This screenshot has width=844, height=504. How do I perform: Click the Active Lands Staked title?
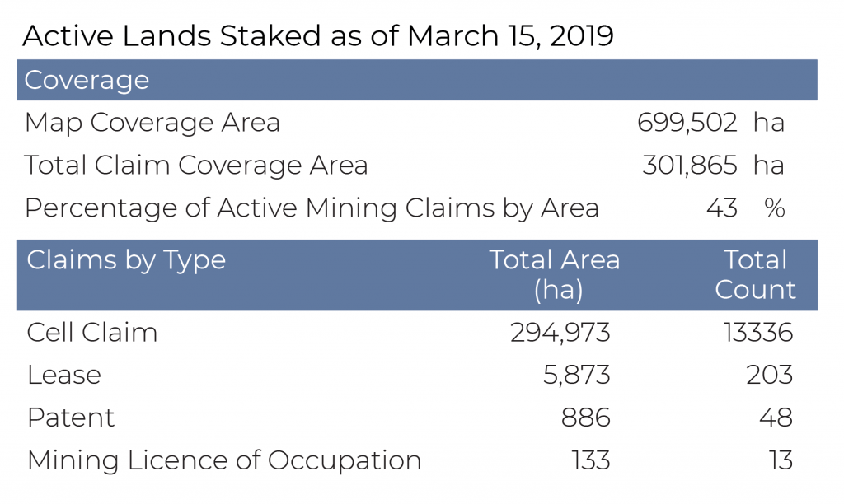point(317,36)
